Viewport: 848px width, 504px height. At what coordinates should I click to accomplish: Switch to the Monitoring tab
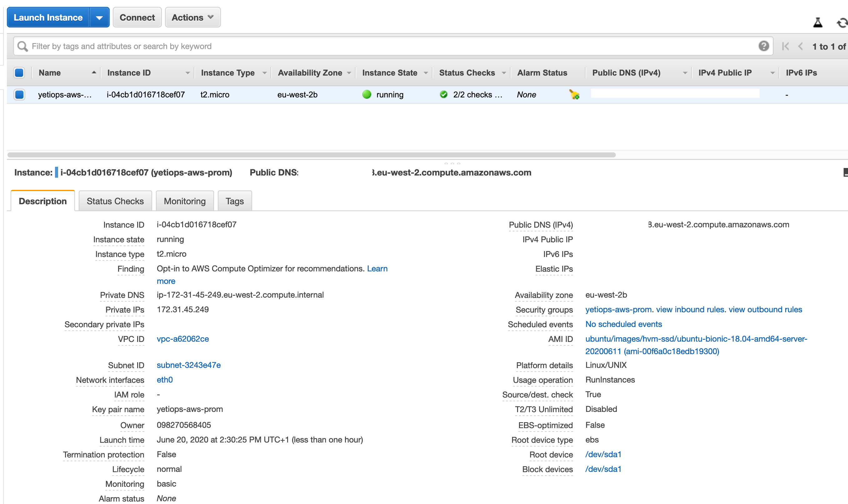tap(184, 201)
